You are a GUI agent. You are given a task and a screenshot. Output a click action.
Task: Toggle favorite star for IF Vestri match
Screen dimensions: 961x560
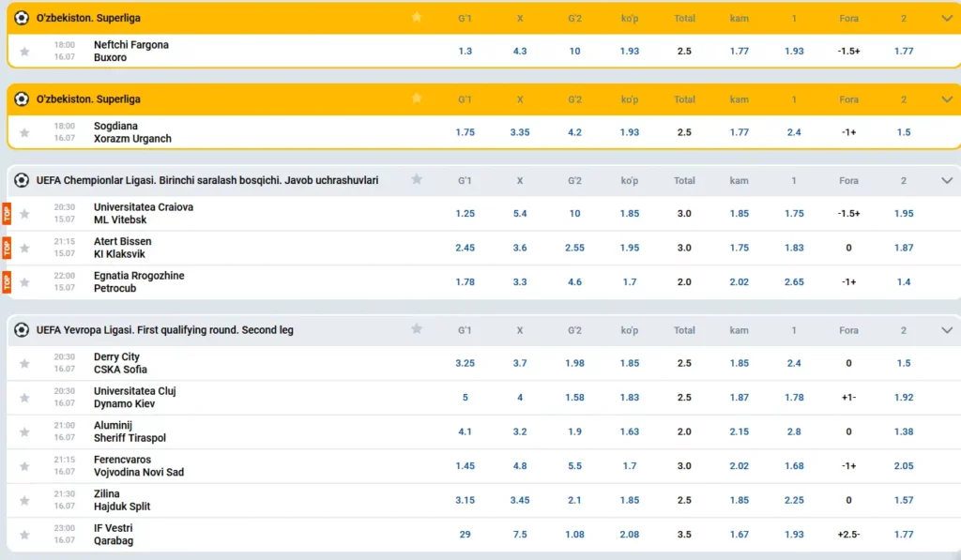pos(24,535)
